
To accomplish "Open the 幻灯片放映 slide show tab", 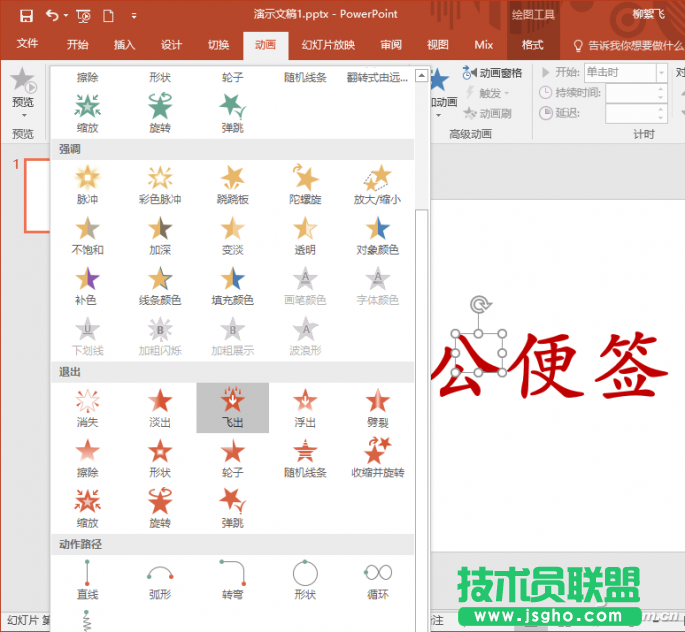I will 328,45.
